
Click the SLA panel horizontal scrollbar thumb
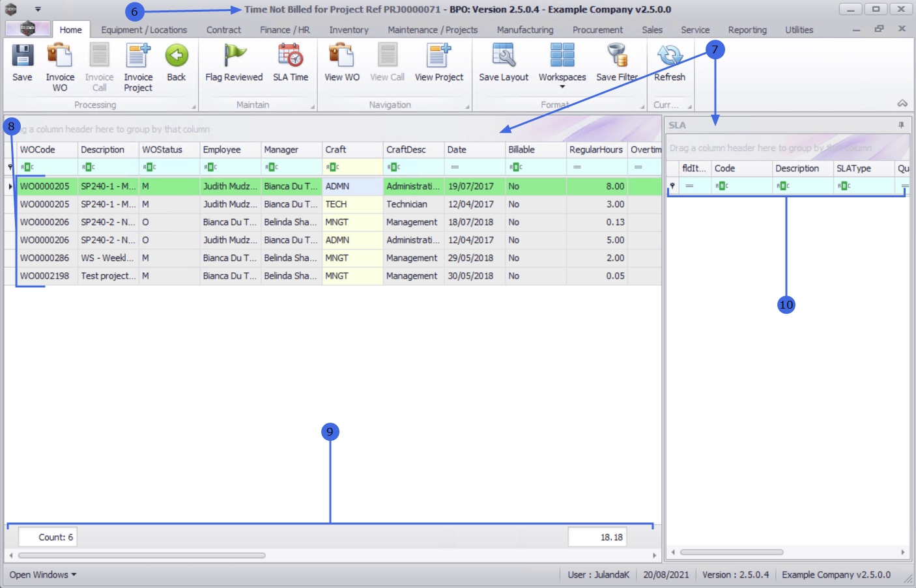(x=732, y=552)
